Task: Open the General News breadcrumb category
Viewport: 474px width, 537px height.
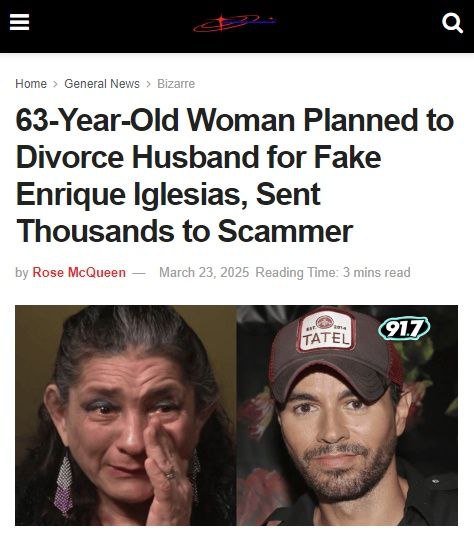Action: pos(102,84)
